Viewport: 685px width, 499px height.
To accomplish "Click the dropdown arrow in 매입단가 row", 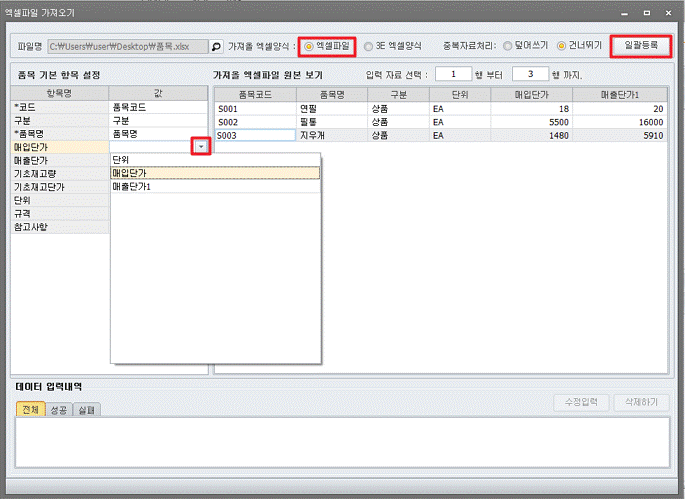I will 201,146.
